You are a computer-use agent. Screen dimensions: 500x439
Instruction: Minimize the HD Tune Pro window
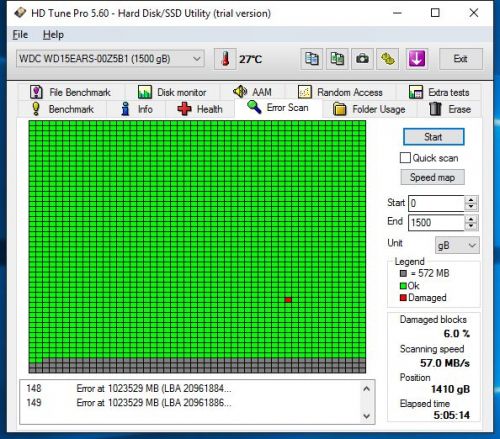click(x=397, y=13)
